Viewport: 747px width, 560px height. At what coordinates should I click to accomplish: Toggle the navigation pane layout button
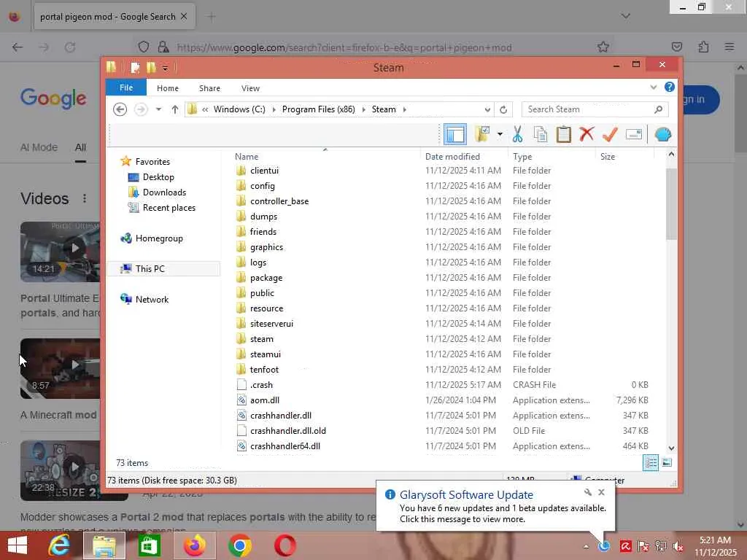[454, 134]
